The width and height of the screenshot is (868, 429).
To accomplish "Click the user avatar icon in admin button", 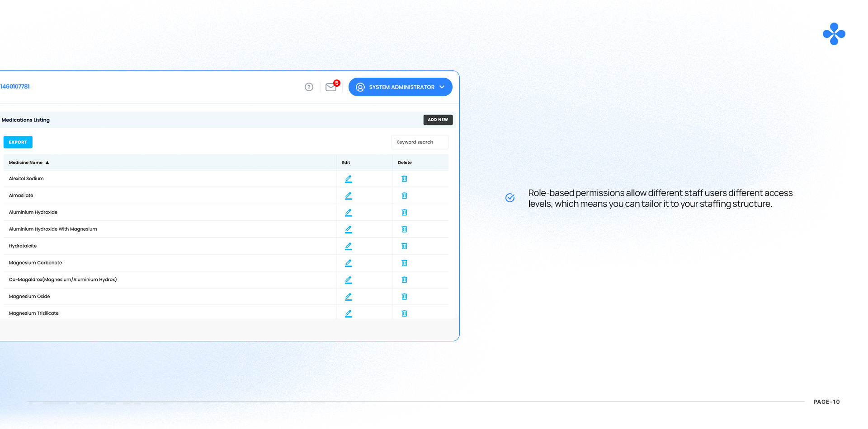I will [360, 87].
